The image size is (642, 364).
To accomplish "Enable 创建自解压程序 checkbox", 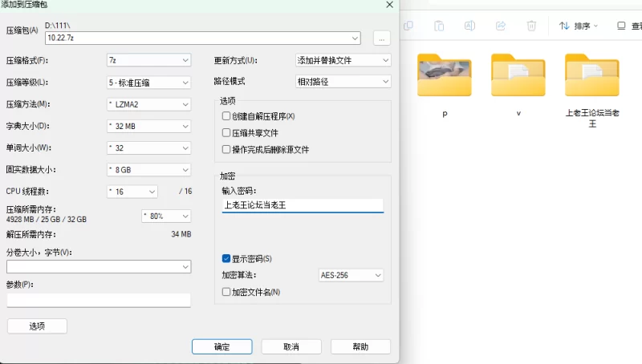I will coord(226,116).
